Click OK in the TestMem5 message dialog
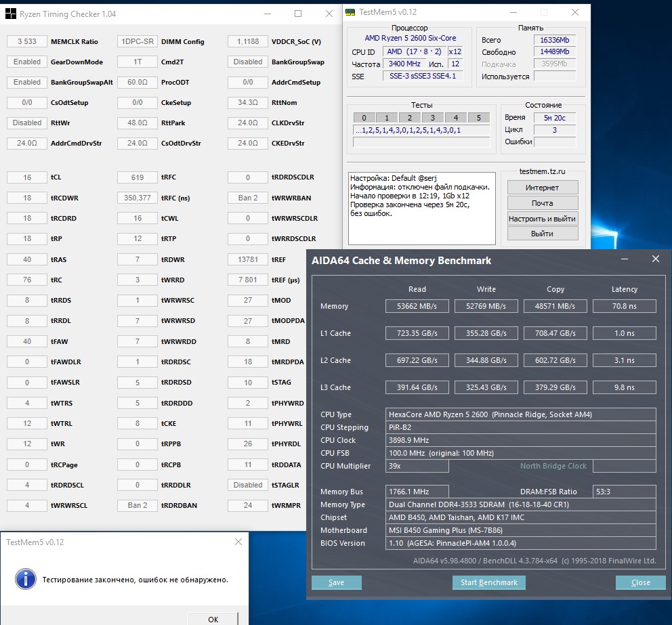This screenshot has height=625, width=672. (213, 619)
